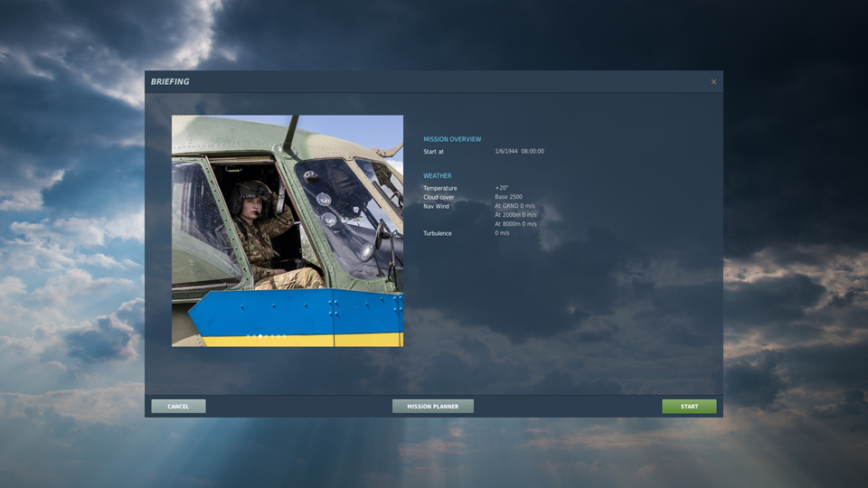Select the second slideshow dot on the image
The height and width of the screenshot is (488, 868).
[254, 336]
